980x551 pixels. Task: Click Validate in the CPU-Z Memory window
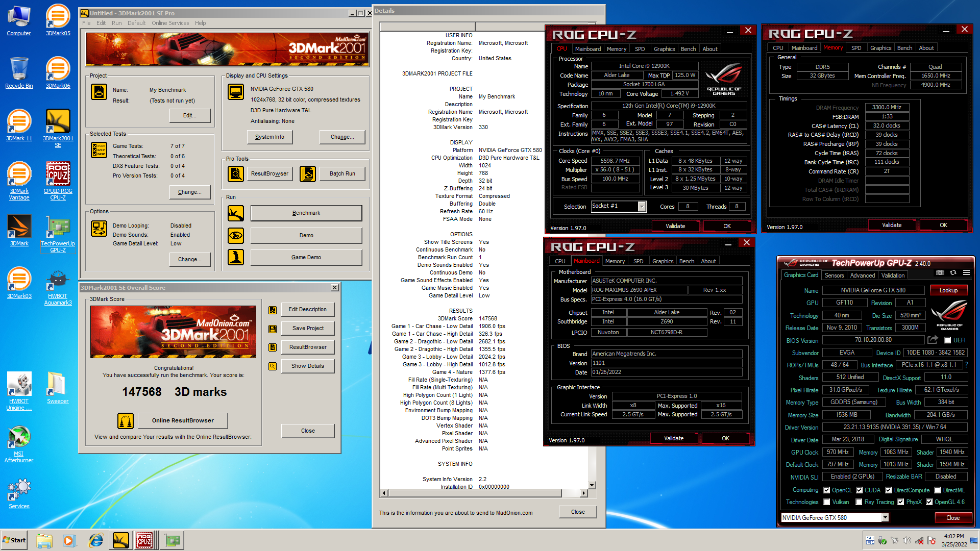pyautogui.click(x=892, y=225)
